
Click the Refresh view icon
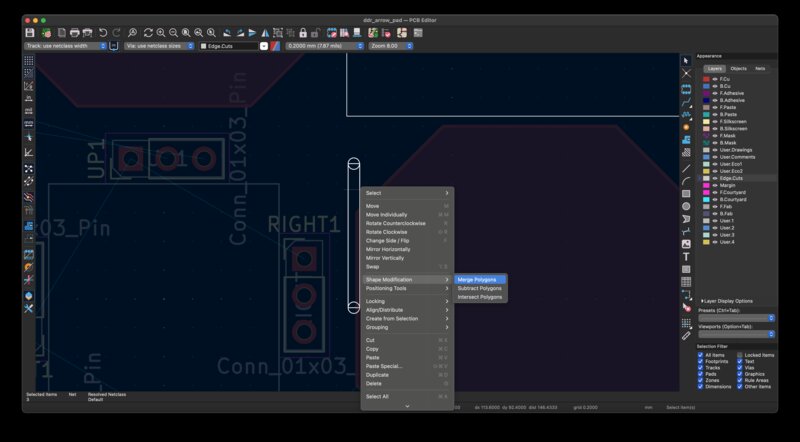point(148,33)
